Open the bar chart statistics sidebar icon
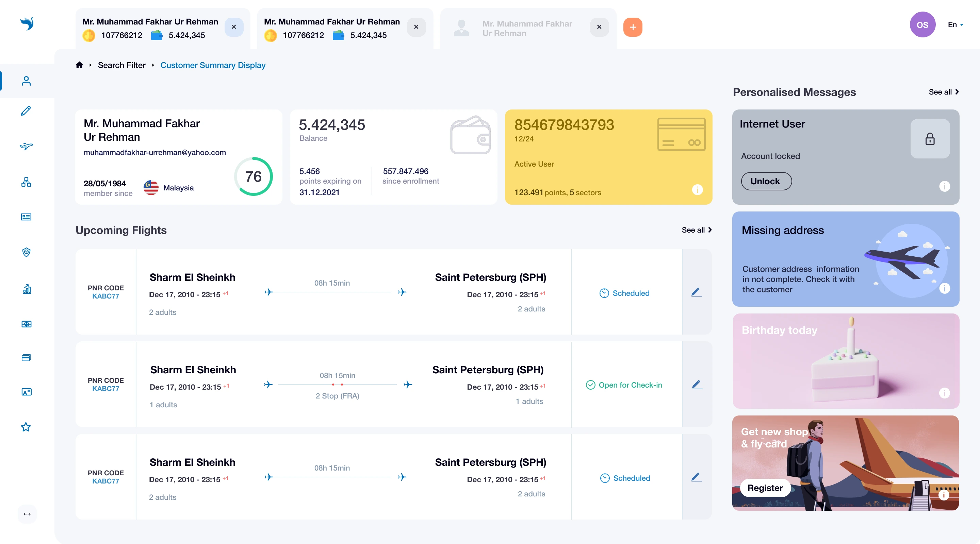980x544 pixels. [x=27, y=289]
